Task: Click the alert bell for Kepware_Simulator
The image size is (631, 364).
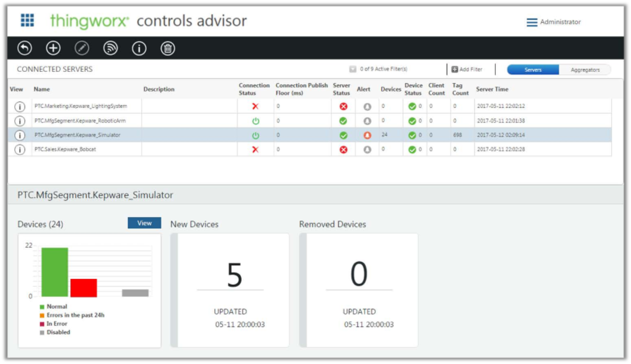Action: (367, 135)
